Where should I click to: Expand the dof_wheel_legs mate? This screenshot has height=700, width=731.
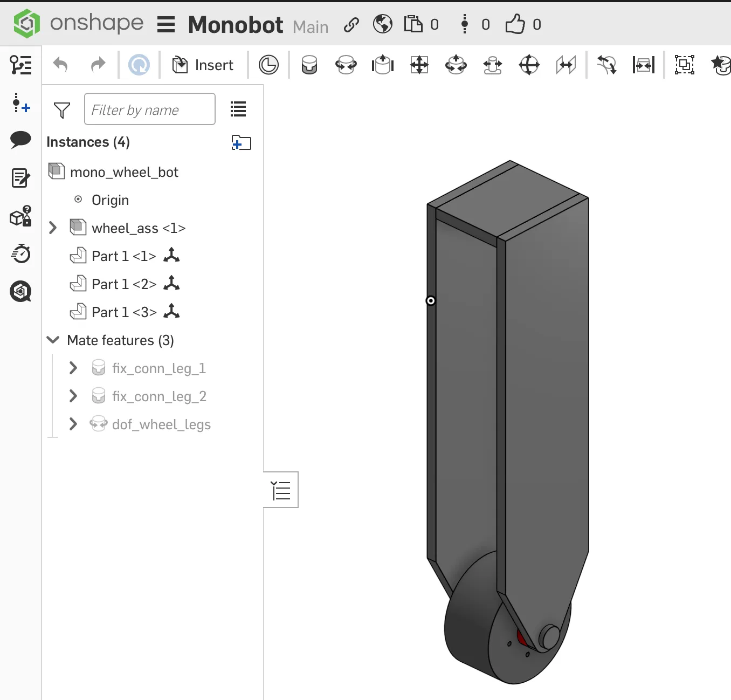[73, 424]
